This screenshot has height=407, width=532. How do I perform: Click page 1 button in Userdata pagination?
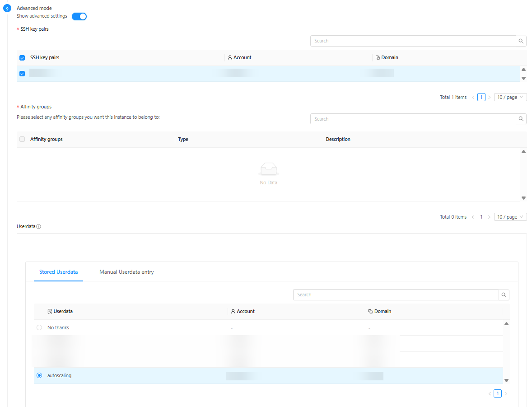point(498,394)
